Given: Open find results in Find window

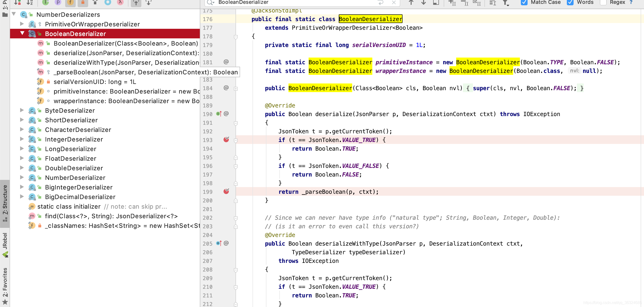Looking at the screenshot, I should click(436, 2).
